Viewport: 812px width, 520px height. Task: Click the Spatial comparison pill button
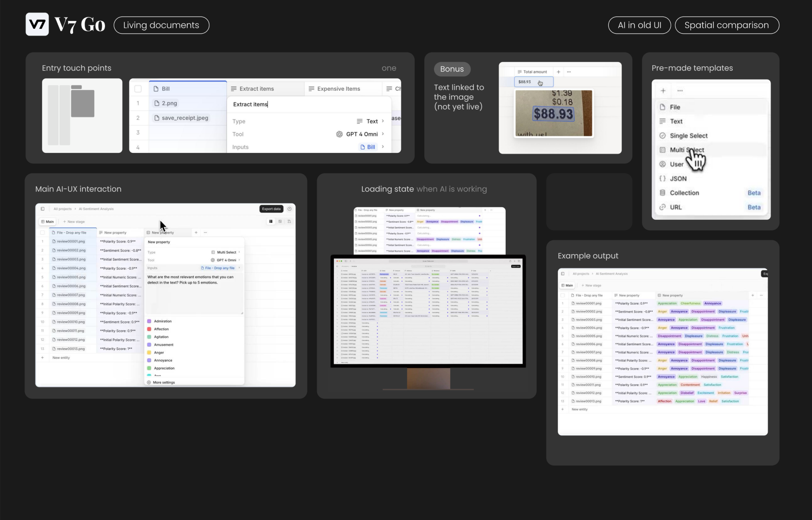[x=726, y=25]
